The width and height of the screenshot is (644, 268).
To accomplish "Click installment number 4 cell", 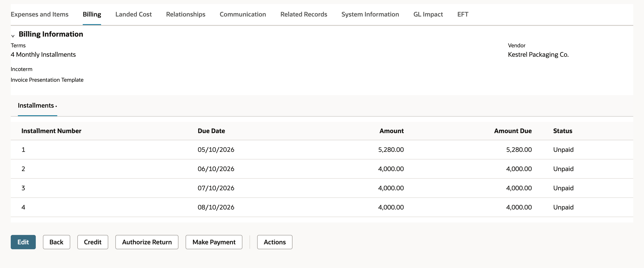I will point(23,207).
